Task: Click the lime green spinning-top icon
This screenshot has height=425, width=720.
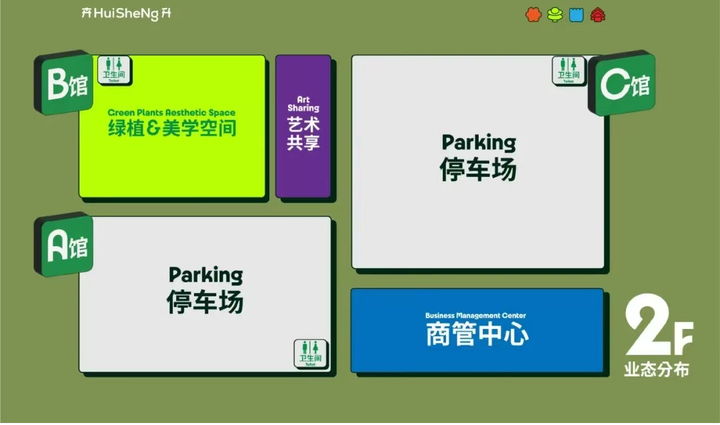Action: [555, 15]
